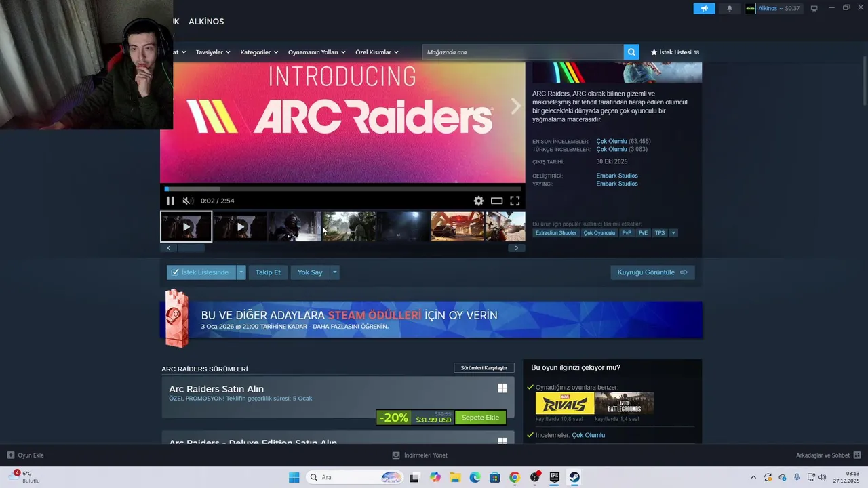Toggle İstek Listesinde wishlist checkbox

pyautogui.click(x=175, y=272)
